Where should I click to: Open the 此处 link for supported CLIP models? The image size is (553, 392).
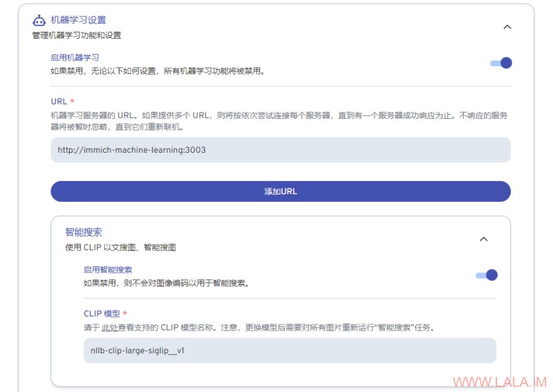point(109,328)
